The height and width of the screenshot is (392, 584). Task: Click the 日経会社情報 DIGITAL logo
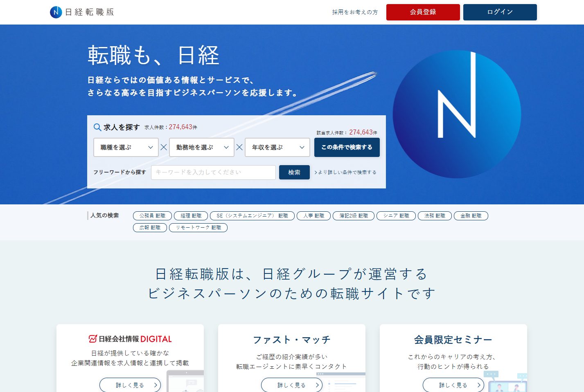130,339
